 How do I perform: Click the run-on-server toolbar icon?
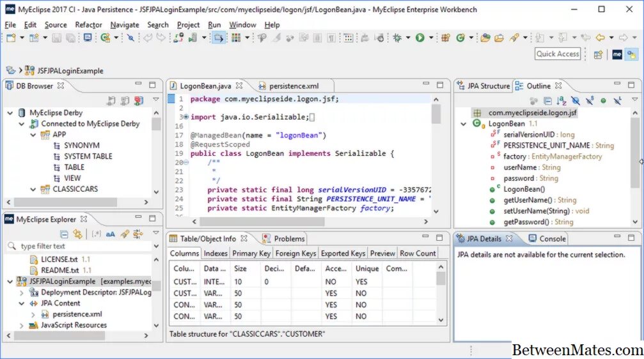point(192,38)
